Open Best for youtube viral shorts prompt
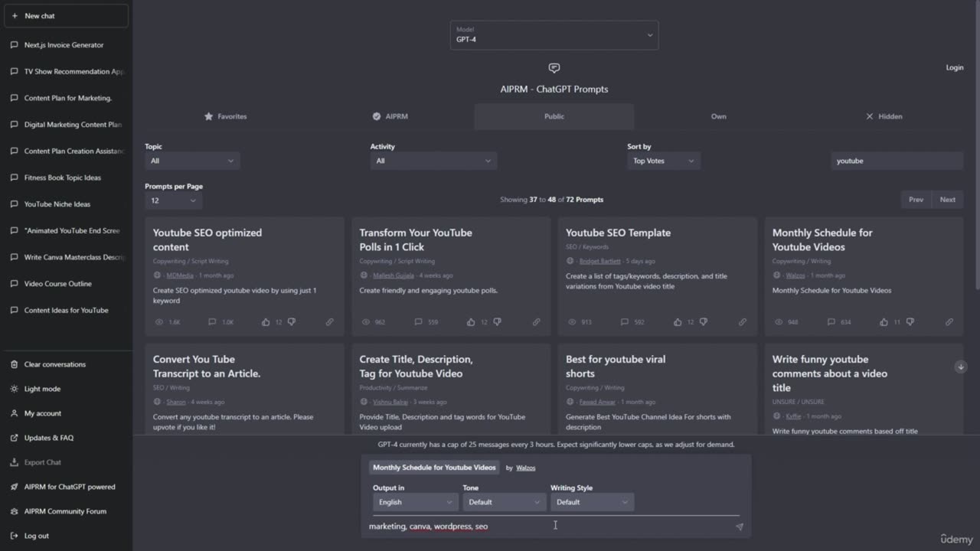Screen dimensions: 980x551 coord(616,366)
